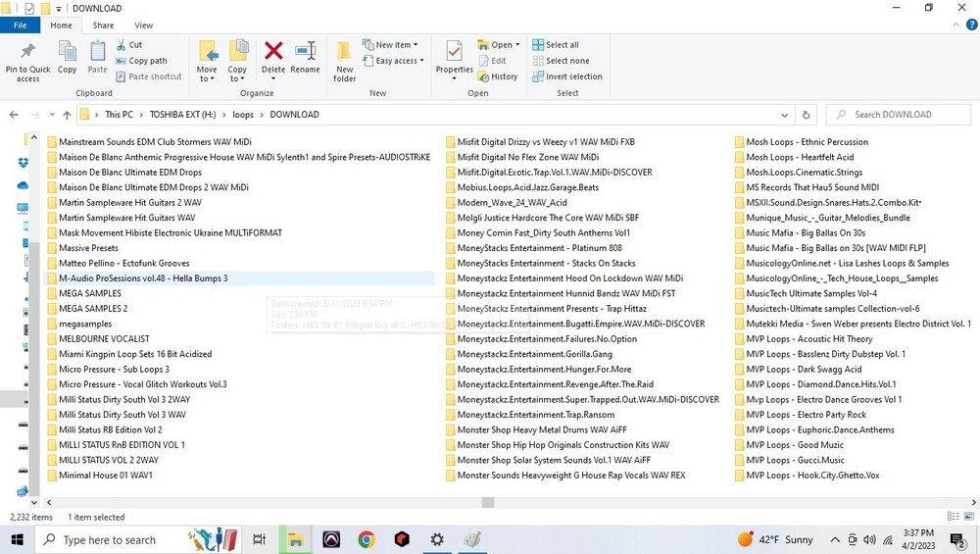Select Monster Shop Heavy Metal Drums folder
The height and width of the screenshot is (554, 980).
pos(541,429)
